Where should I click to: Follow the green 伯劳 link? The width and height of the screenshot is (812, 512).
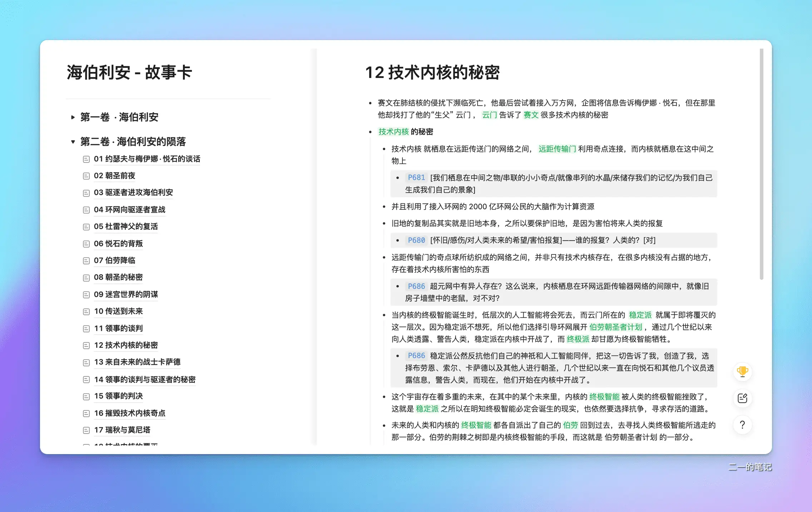tap(570, 425)
